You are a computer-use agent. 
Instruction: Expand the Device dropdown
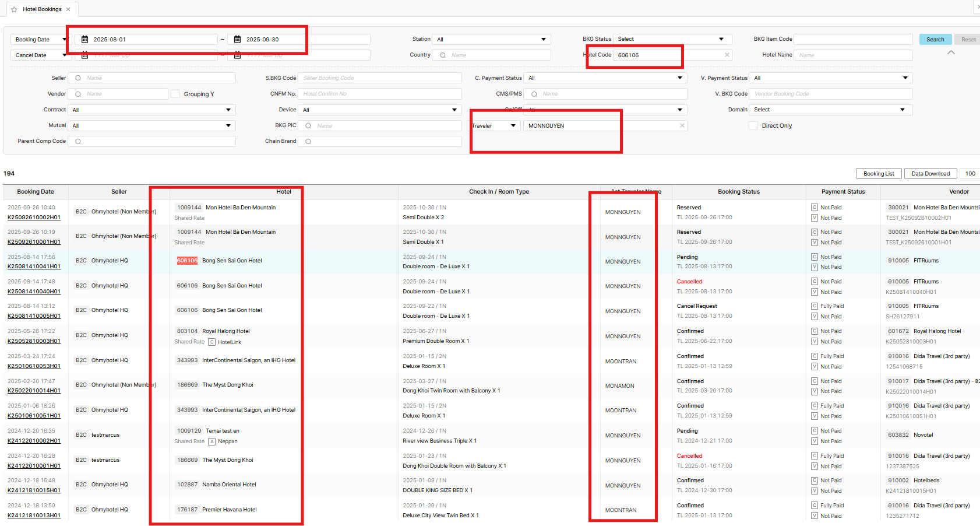point(379,110)
